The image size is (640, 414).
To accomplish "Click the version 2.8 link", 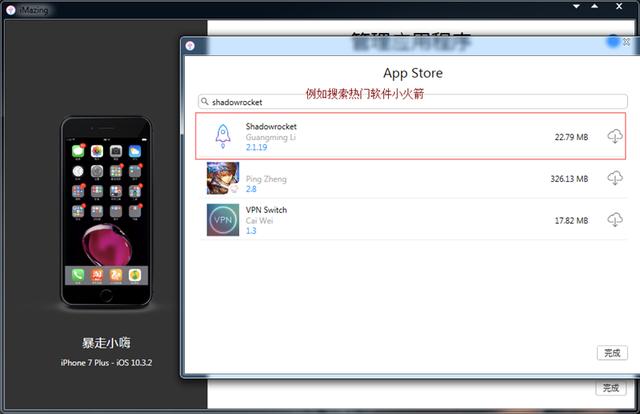I will 251,189.
